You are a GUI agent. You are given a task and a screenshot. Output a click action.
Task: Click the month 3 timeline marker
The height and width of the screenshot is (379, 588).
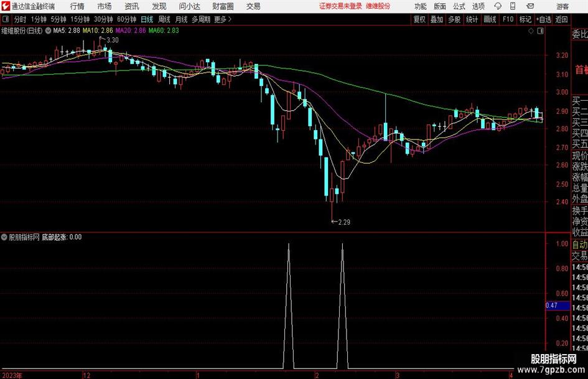click(x=397, y=375)
